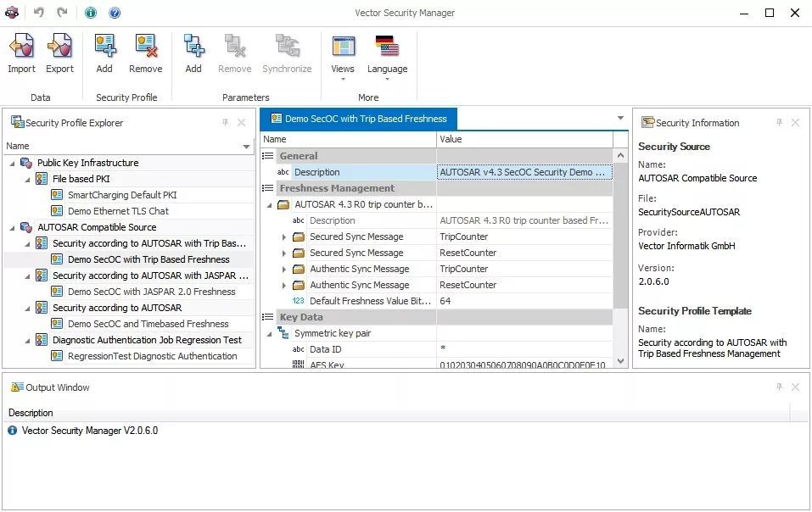
Task: Edit the General Description value field
Action: point(524,172)
